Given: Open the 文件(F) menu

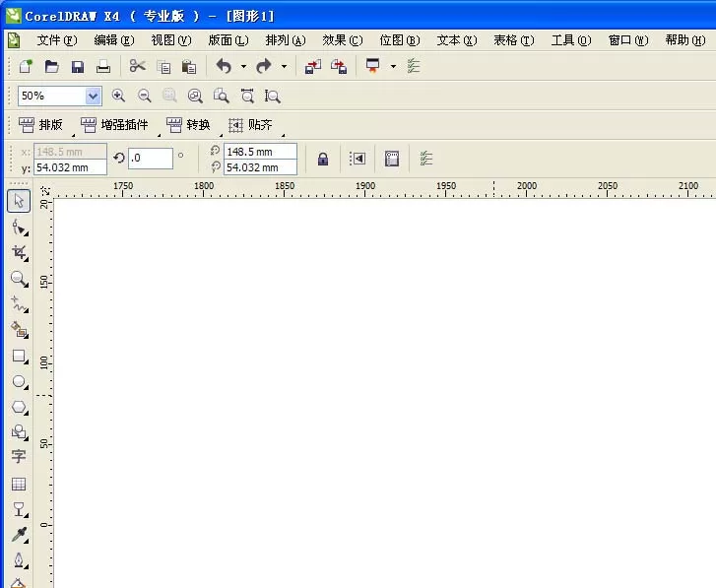Looking at the screenshot, I should pyautogui.click(x=56, y=40).
